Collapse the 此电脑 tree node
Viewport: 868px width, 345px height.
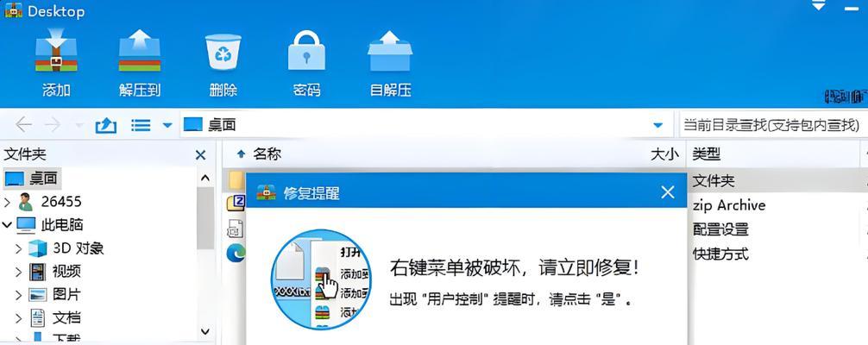tap(7, 225)
